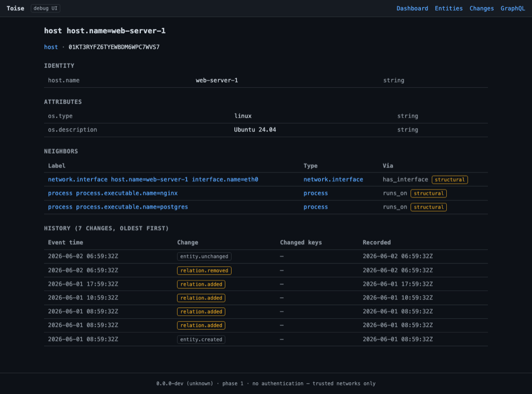The width and height of the screenshot is (532, 394).
Task: Click the os.description attribute key
Action: (72, 130)
